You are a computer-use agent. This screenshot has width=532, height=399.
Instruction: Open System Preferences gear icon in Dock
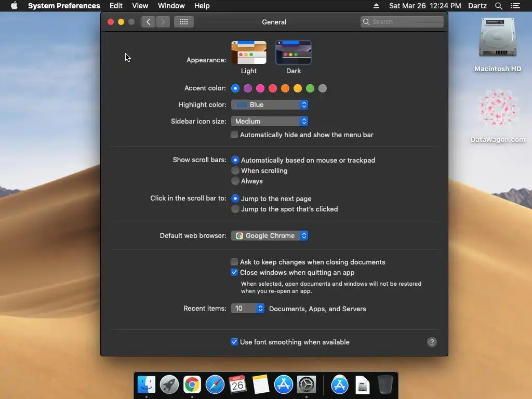coord(307,385)
